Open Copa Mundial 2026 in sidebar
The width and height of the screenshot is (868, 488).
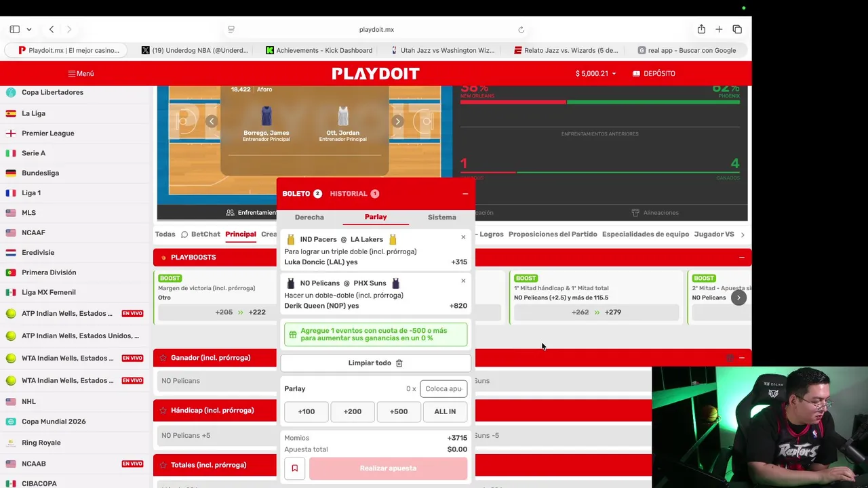point(54,422)
